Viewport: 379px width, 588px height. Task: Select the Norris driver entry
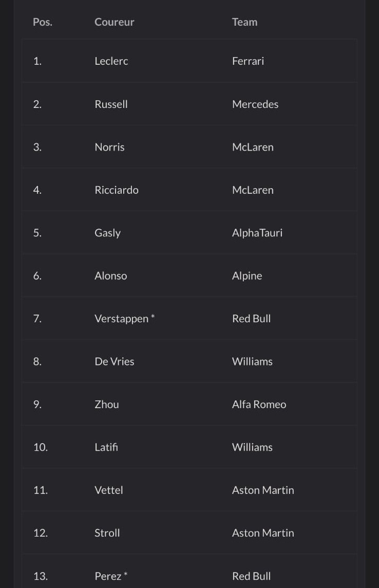click(x=109, y=147)
